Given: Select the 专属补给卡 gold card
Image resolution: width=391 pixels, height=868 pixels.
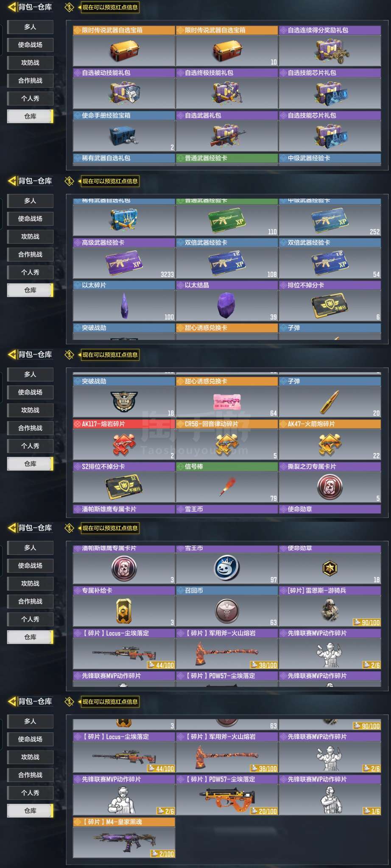Looking at the screenshot, I should pos(124,611).
